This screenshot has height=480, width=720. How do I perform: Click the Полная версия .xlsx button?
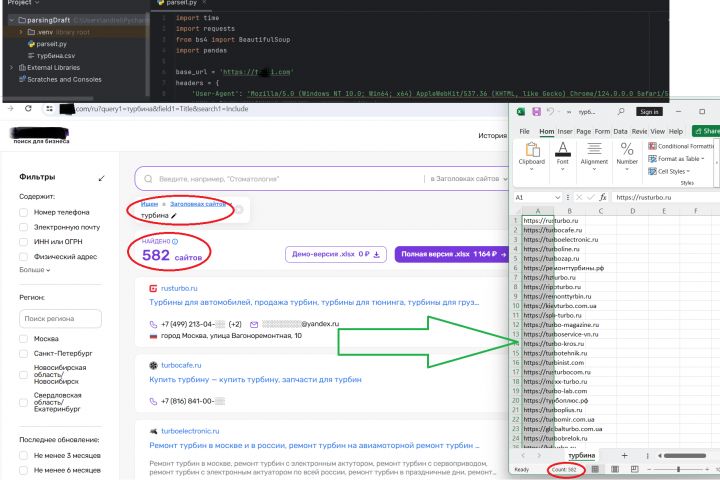(453, 254)
